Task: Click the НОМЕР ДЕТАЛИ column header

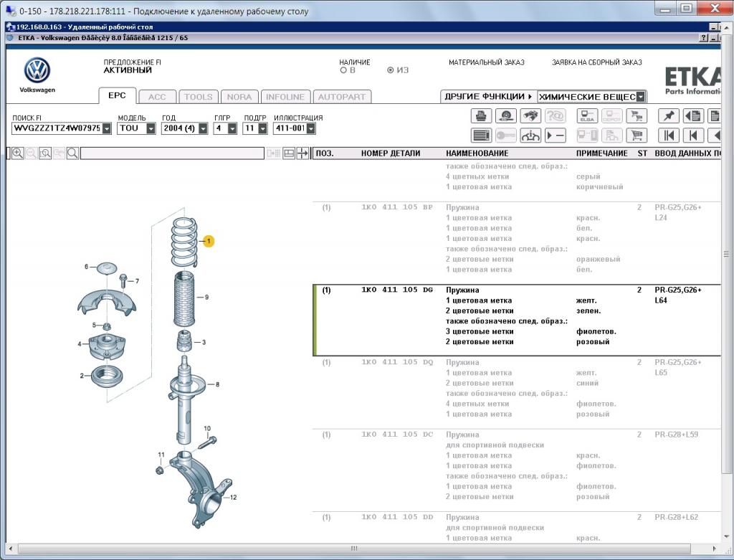Action: point(391,153)
